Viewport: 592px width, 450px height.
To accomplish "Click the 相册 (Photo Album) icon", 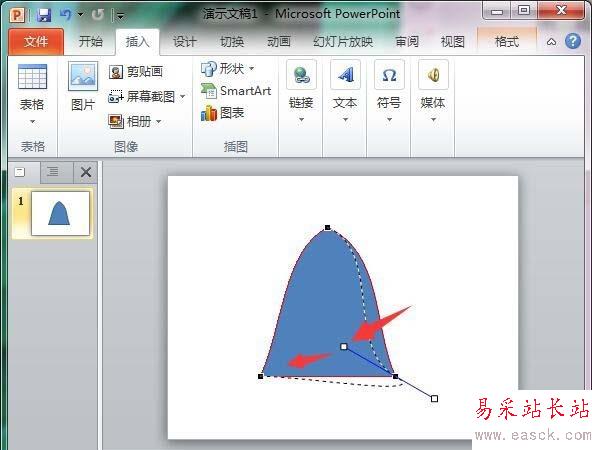I will click(116, 122).
